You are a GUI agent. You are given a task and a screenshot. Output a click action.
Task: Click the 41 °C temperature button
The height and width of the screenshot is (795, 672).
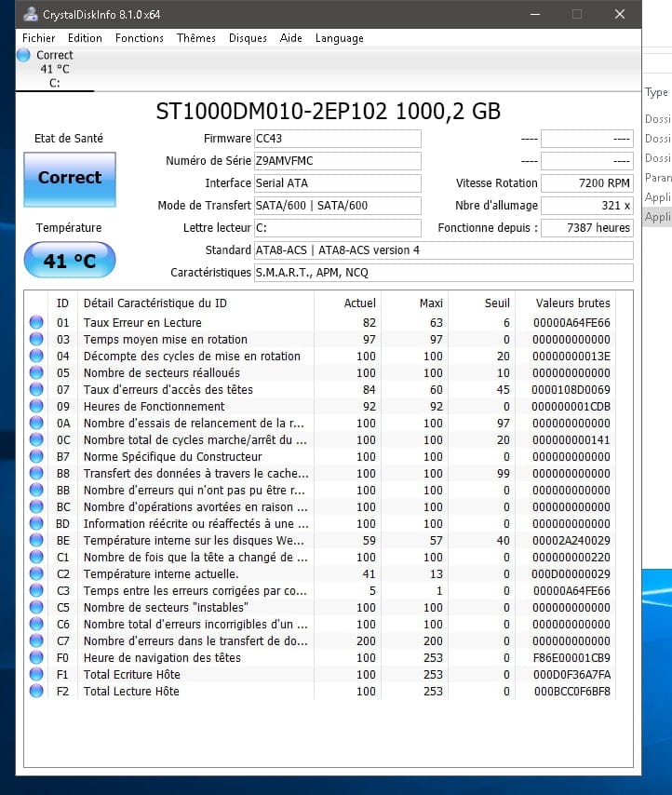click(70, 261)
